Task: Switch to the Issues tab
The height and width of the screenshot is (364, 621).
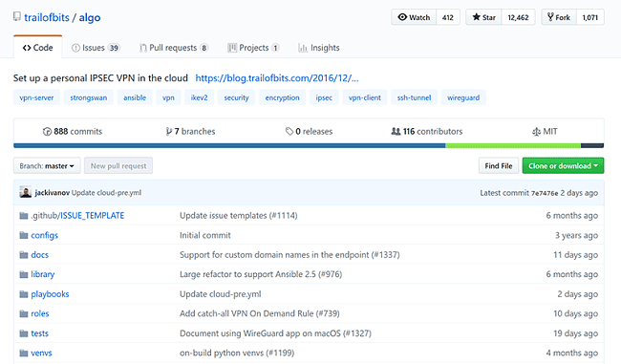Action: (95, 48)
